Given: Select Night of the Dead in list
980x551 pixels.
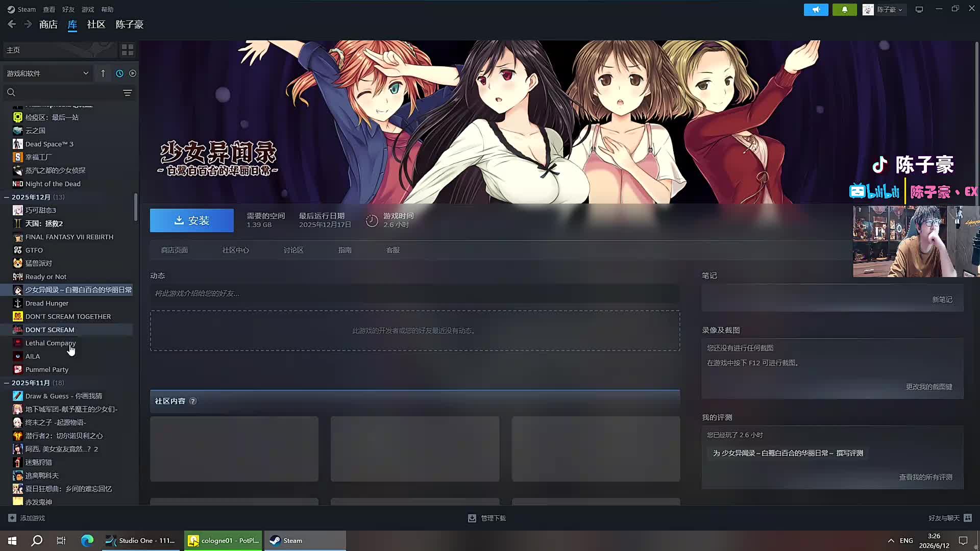Looking at the screenshot, I should (x=53, y=184).
